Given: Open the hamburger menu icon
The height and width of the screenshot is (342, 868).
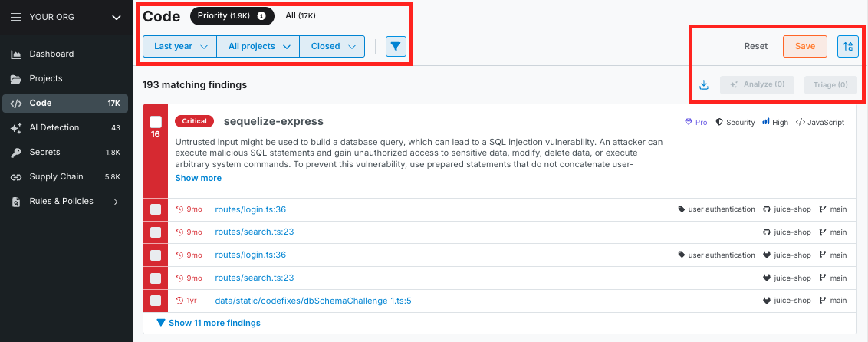Looking at the screenshot, I should [15, 17].
